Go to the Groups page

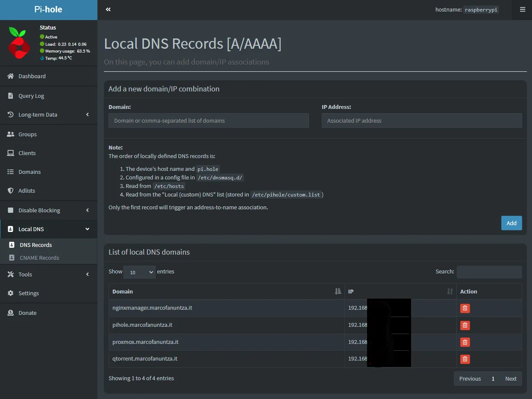coord(49,134)
